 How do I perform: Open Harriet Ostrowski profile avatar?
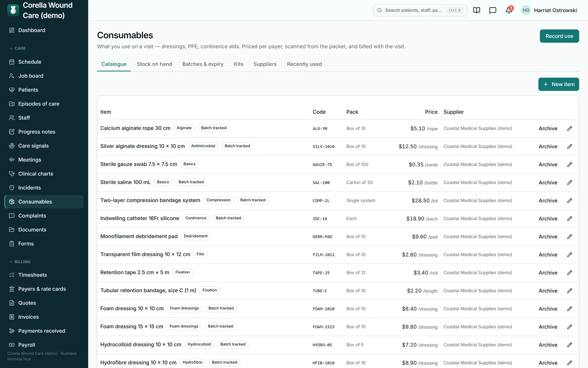point(526,10)
